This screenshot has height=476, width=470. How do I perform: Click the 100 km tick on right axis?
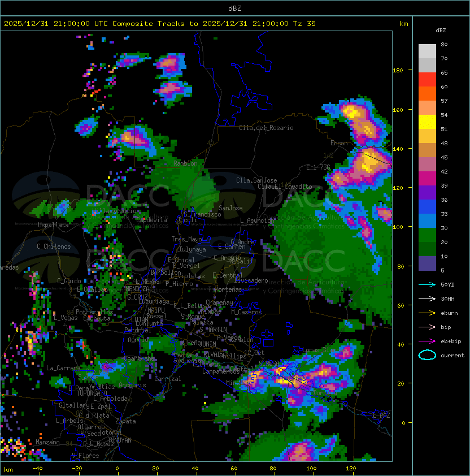(x=398, y=227)
